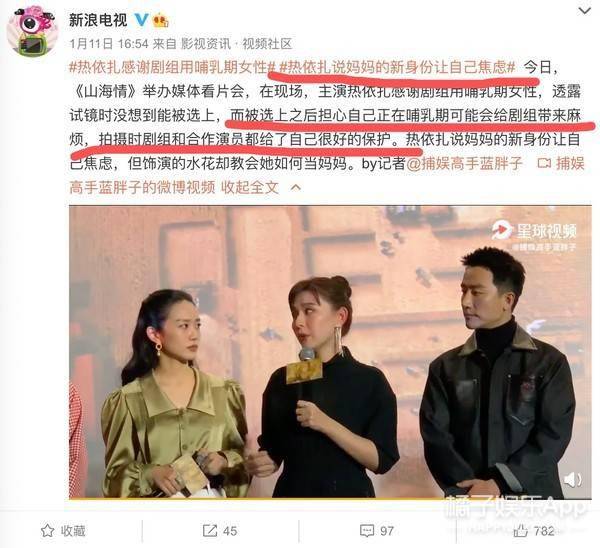Open the 新浪电视 account name link
The width and height of the screenshot is (600, 548).
(x=98, y=20)
